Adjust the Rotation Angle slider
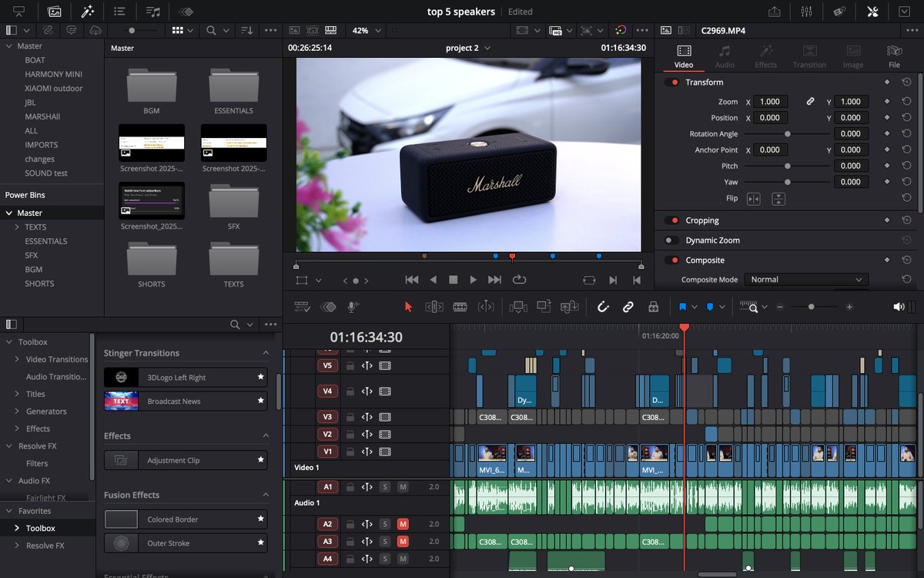The image size is (924, 578). click(787, 134)
